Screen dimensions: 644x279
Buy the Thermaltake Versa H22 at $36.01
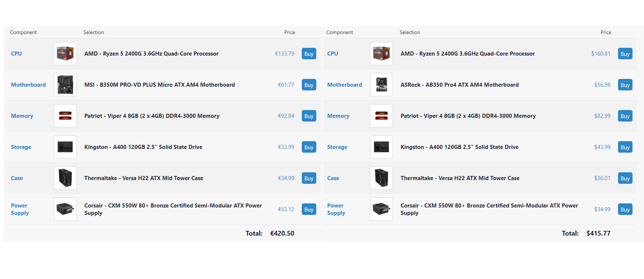pyautogui.click(x=625, y=178)
